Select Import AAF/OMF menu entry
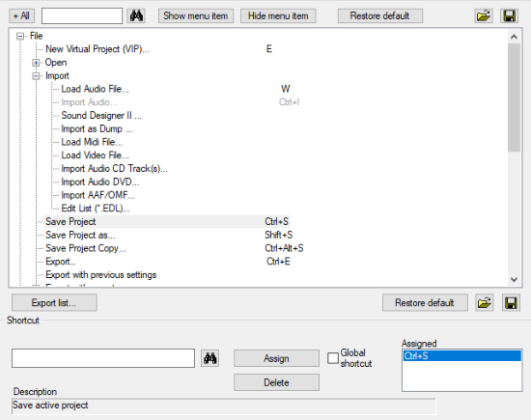This screenshot has width=531, height=420. 98,195
